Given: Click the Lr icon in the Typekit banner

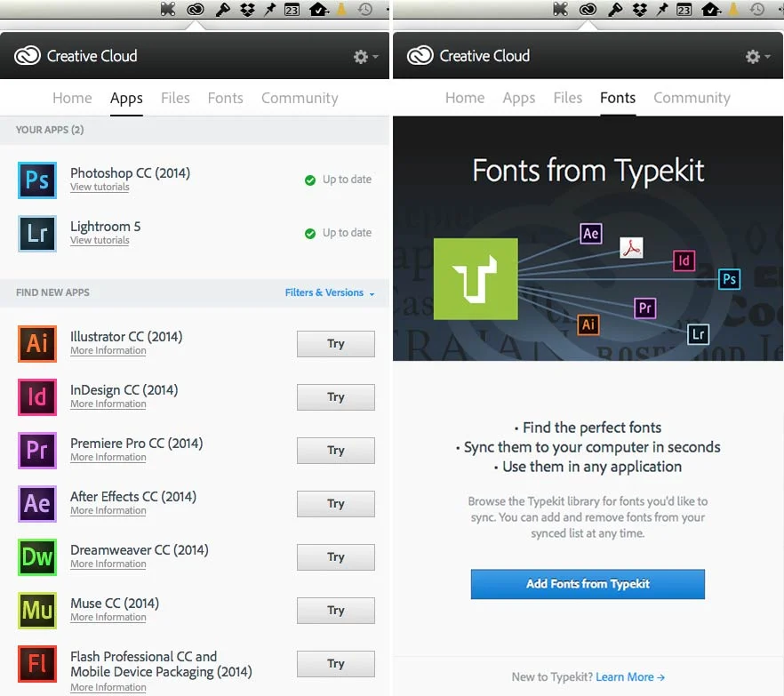Looking at the screenshot, I should click(x=698, y=334).
